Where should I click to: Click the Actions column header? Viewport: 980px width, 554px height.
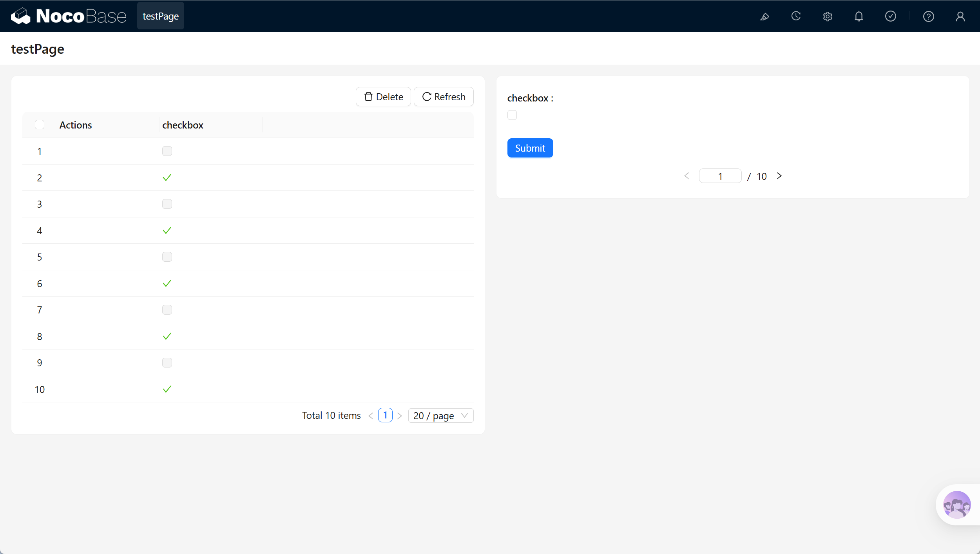point(76,125)
